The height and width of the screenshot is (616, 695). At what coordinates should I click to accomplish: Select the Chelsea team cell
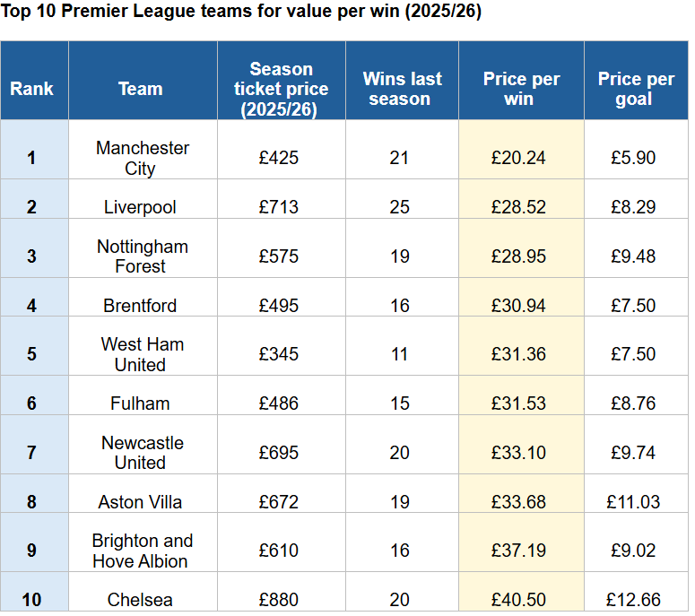(x=140, y=600)
